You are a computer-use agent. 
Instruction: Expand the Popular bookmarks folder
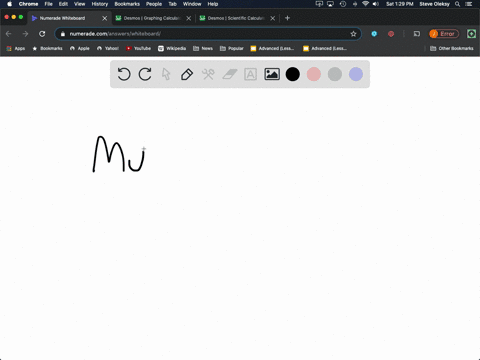232,48
